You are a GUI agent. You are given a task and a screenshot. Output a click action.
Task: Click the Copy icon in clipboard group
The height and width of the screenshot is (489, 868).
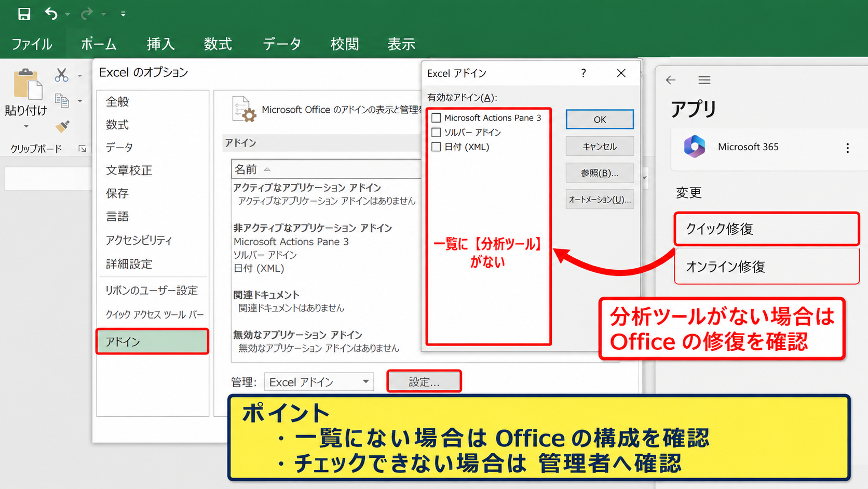pyautogui.click(x=62, y=100)
